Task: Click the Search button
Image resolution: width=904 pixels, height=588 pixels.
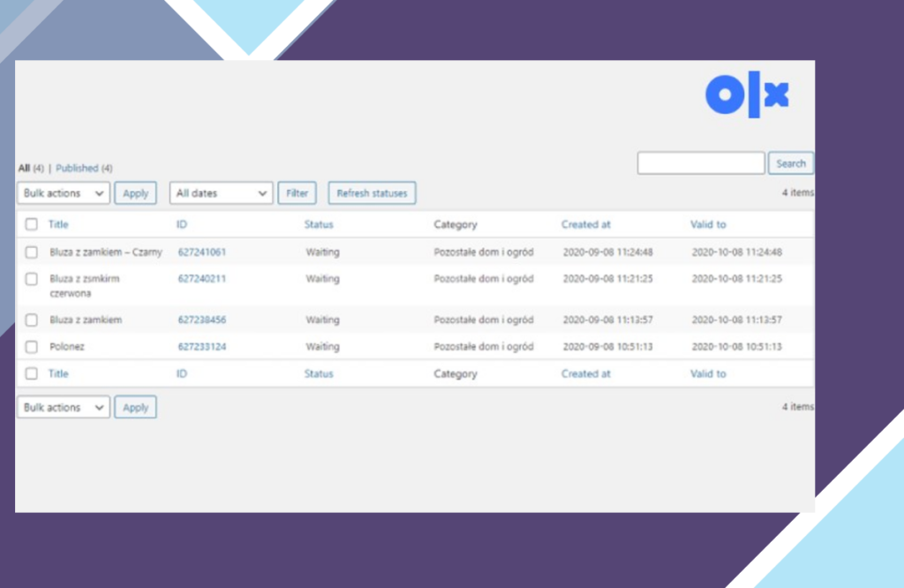Action: (790, 163)
